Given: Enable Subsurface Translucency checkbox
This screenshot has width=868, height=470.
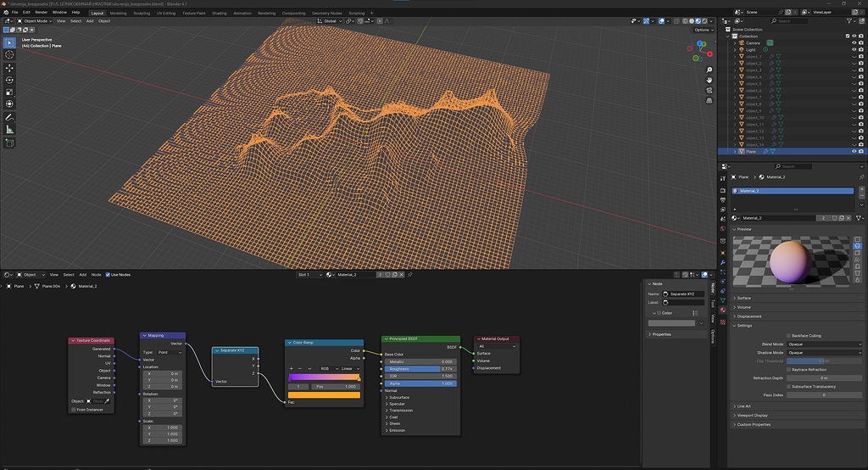Looking at the screenshot, I should pyautogui.click(x=788, y=386).
